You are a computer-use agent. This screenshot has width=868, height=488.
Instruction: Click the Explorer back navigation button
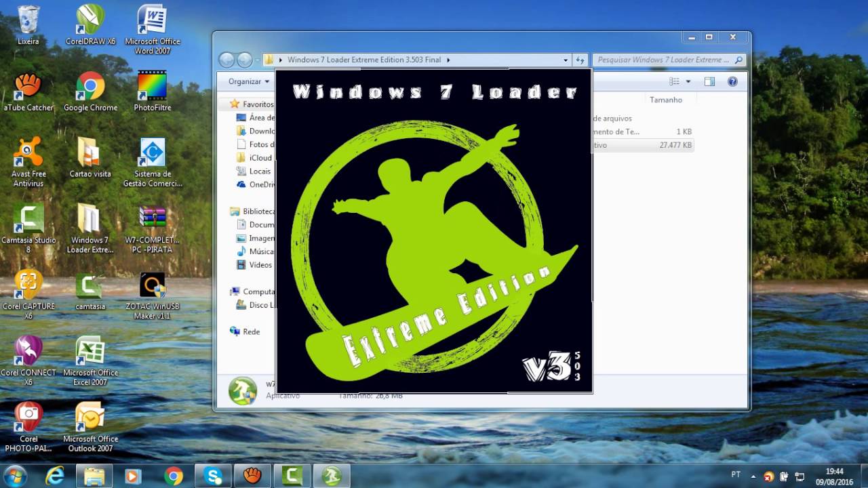tap(226, 60)
